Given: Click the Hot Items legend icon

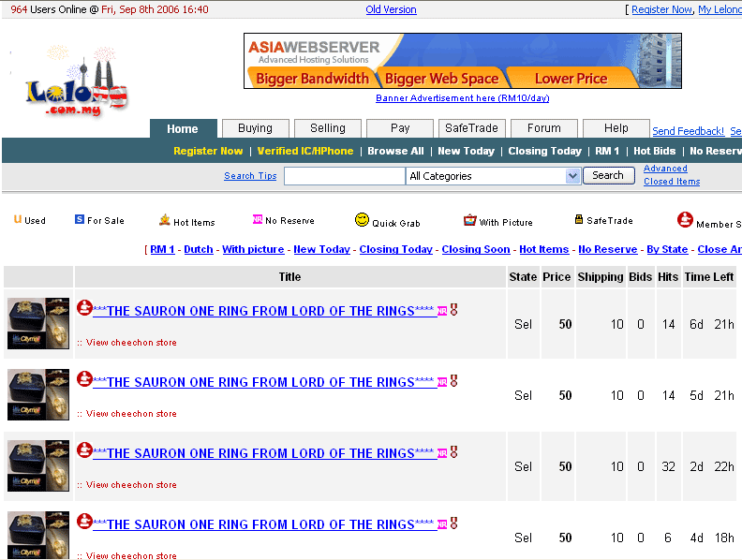Looking at the screenshot, I should click(x=165, y=220).
